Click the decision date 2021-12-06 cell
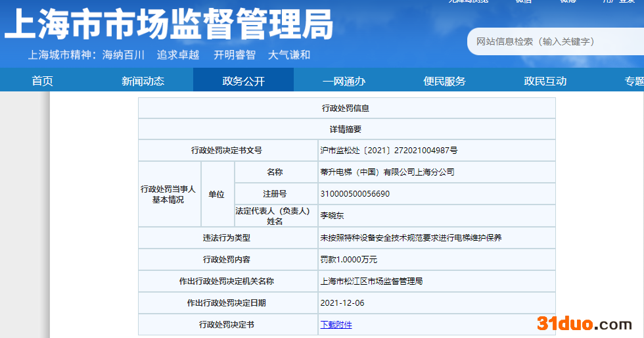 point(342,303)
